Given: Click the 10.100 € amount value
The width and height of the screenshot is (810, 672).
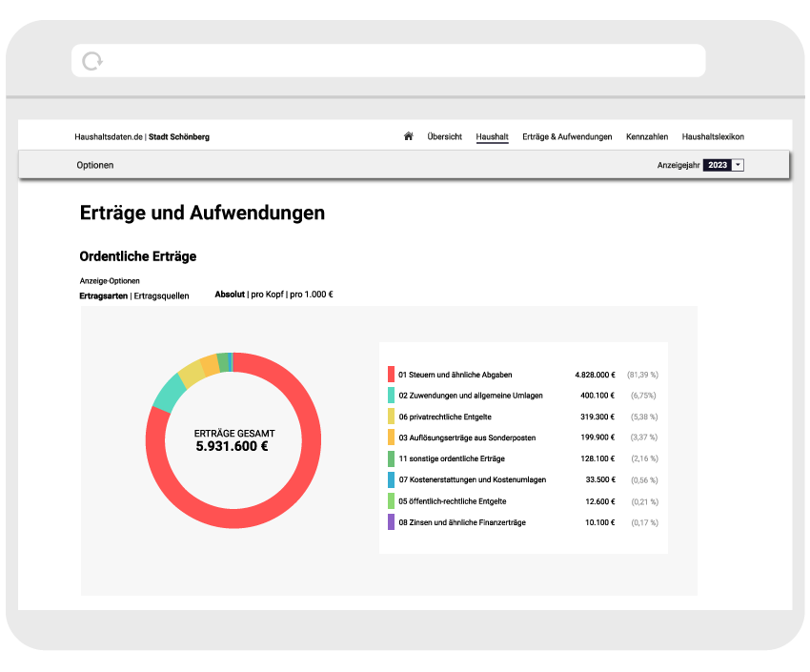Looking at the screenshot, I should [x=600, y=522].
